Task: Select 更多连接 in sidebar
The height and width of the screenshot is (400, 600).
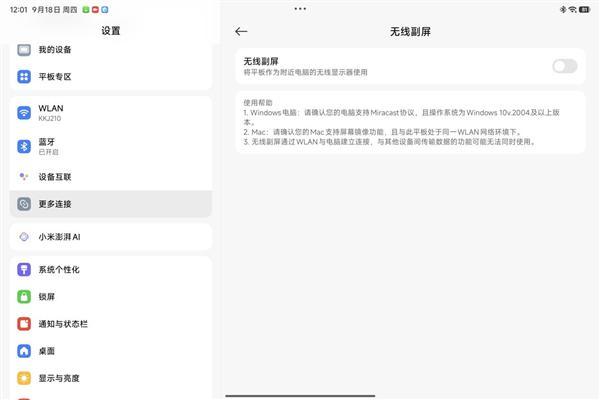Action: pos(110,204)
